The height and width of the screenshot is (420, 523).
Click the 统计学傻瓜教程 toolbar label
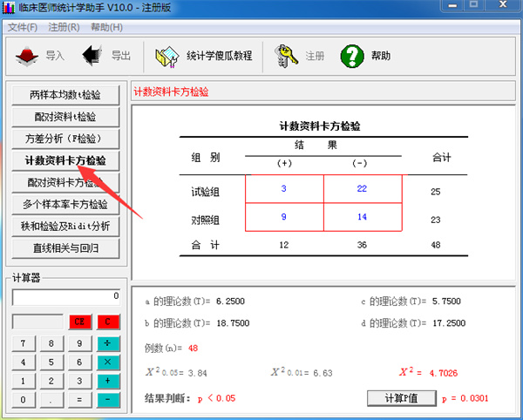coord(219,56)
